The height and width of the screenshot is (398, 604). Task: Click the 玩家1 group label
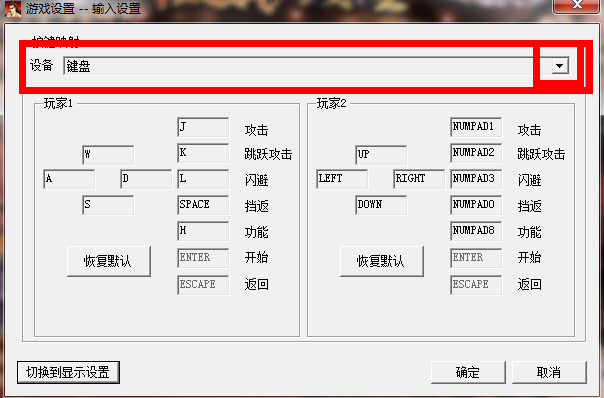pos(58,103)
